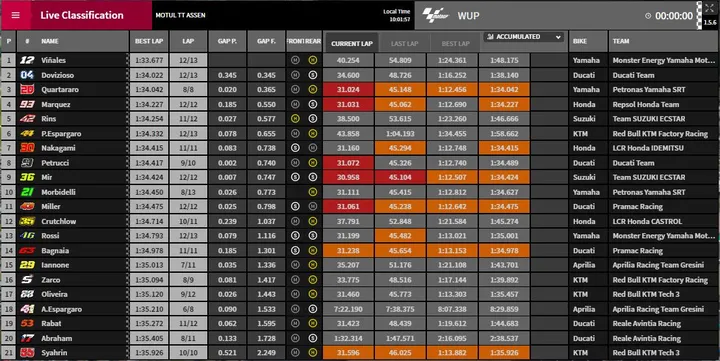Click Iannone's number 29 badge
Screen dimensions: 720x361
(27, 265)
